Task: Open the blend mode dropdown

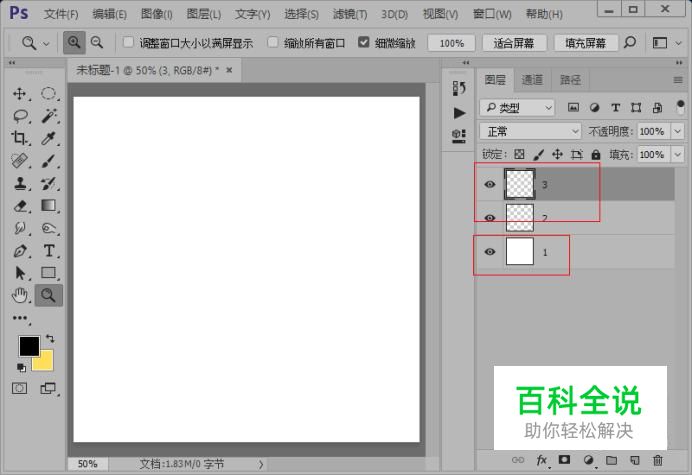Action: tap(530, 132)
